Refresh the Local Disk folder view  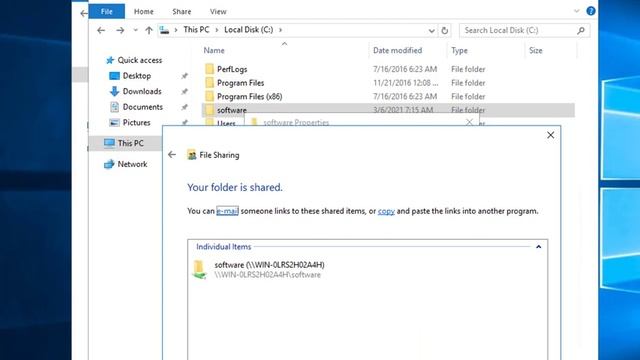point(444,31)
